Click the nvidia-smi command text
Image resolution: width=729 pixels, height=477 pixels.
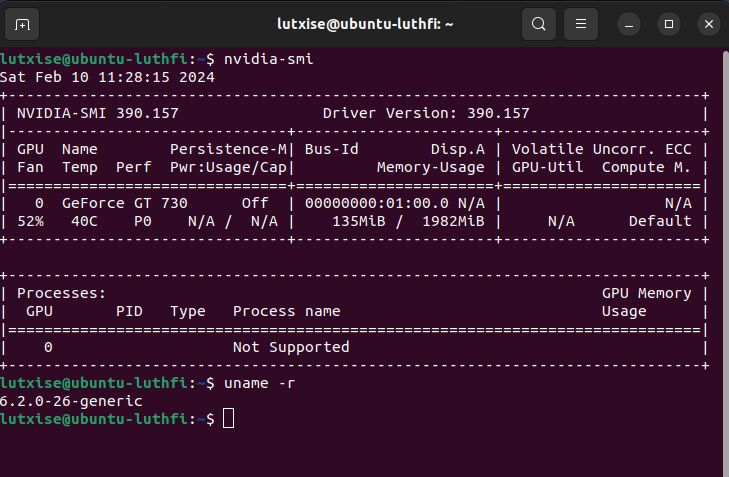[x=269, y=59]
